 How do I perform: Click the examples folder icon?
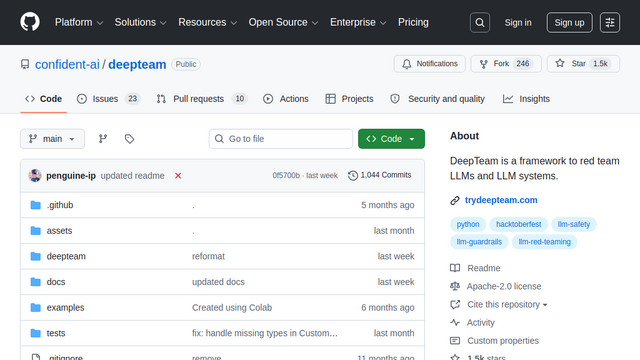(x=36, y=308)
